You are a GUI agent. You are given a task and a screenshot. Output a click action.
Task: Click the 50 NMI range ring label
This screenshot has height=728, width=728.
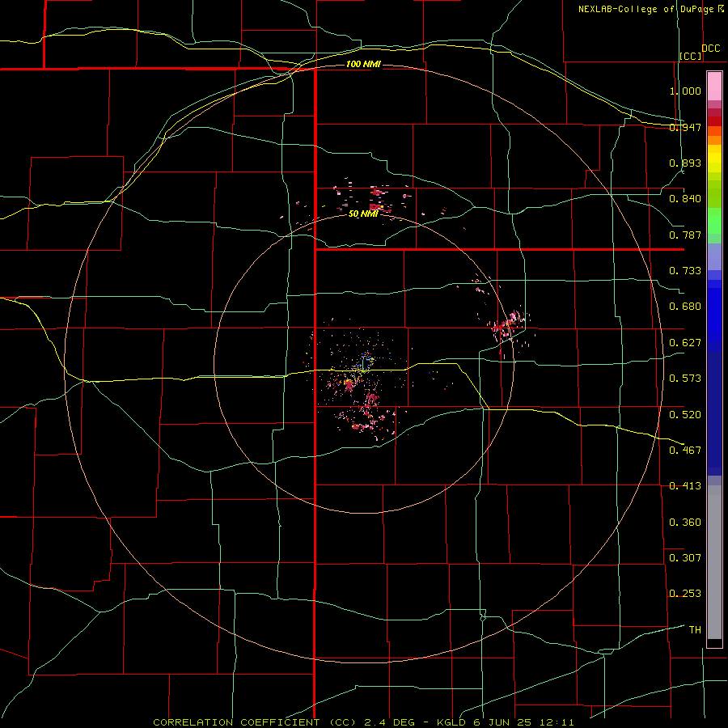[x=363, y=214]
